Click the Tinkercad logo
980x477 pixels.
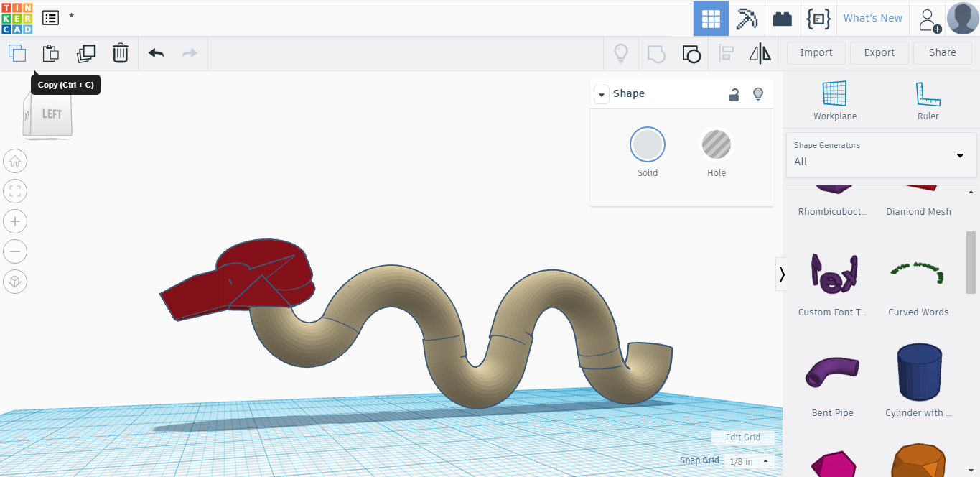pos(17,18)
